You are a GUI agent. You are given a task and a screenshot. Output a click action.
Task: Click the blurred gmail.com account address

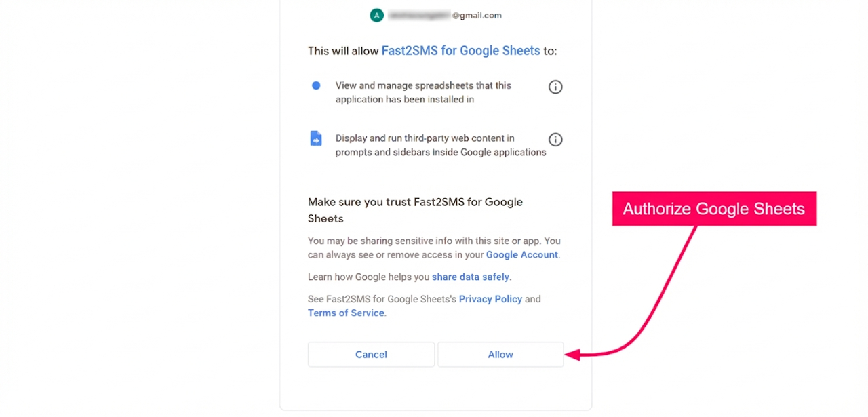pyautogui.click(x=444, y=15)
